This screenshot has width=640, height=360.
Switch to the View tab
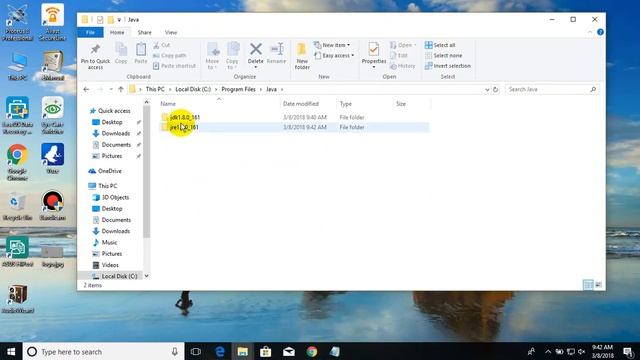point(171,32)
